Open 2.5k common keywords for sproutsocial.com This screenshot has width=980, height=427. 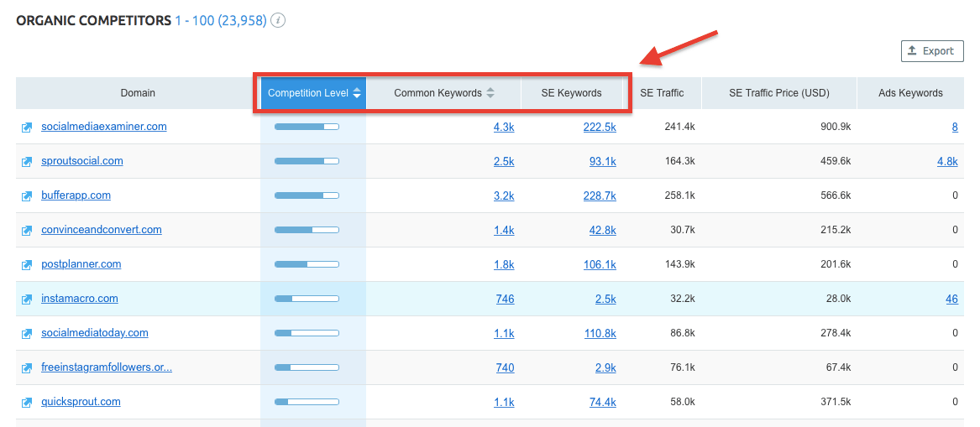coord(504,161)
